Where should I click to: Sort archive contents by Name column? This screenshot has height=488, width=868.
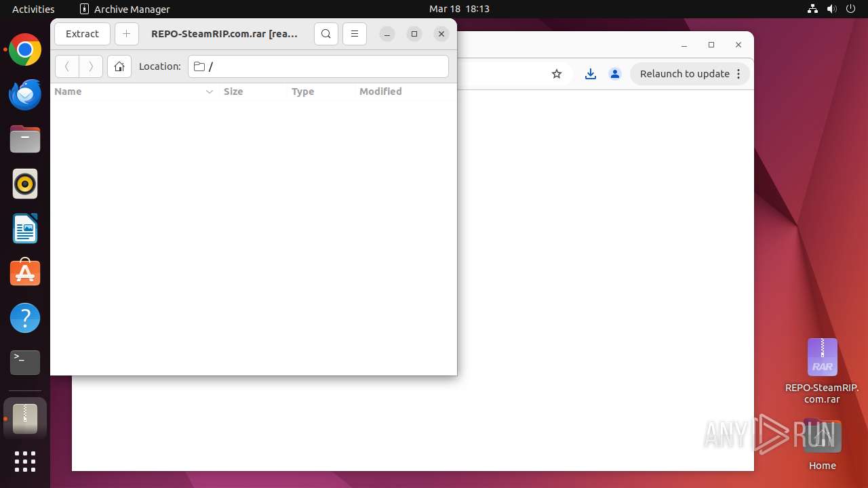point(134,91)
